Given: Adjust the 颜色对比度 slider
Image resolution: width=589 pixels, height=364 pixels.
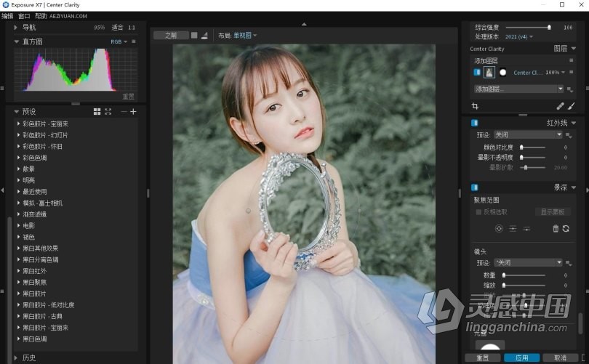Looking at the screenshot, I should pyautogui.click(x=533, y=147).
